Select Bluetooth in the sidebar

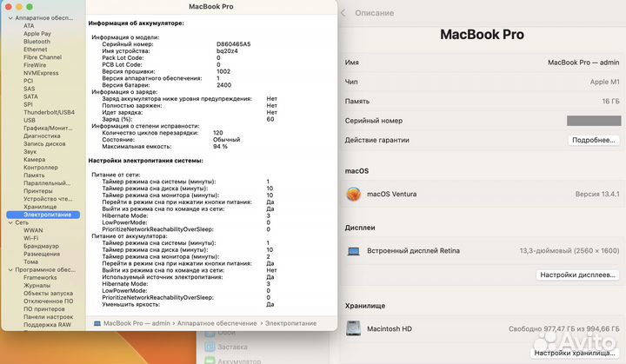tap(37, 42)
